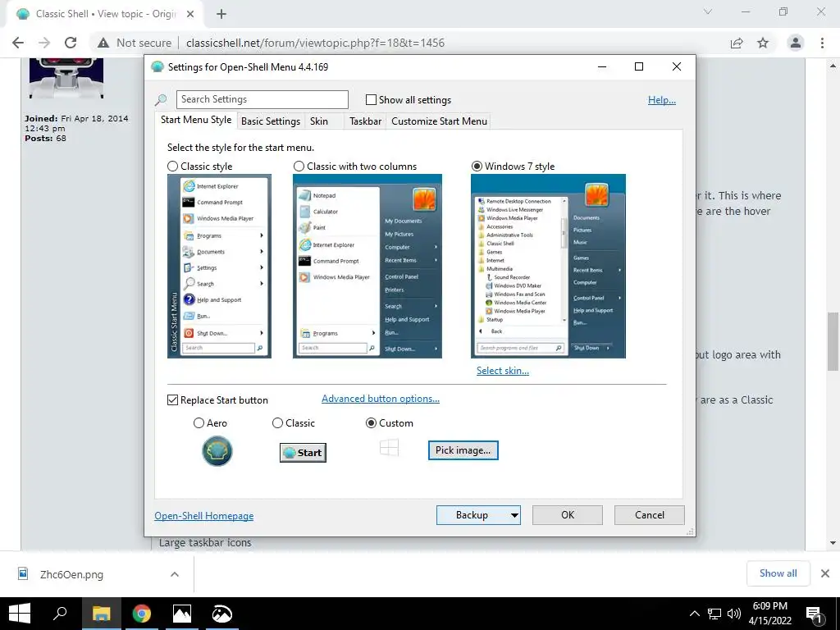Cancel the settings dialog
This screenshot has height=630, width=840.
pos(650,515)
